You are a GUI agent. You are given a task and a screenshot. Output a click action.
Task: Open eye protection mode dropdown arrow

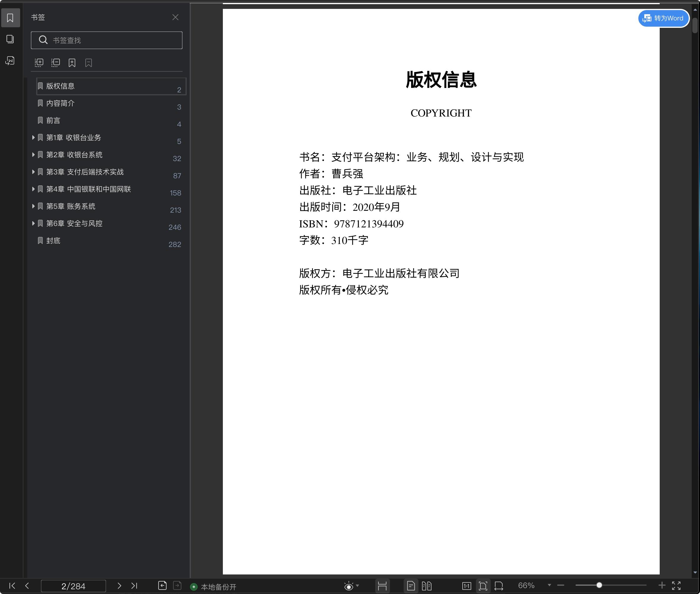358,586
